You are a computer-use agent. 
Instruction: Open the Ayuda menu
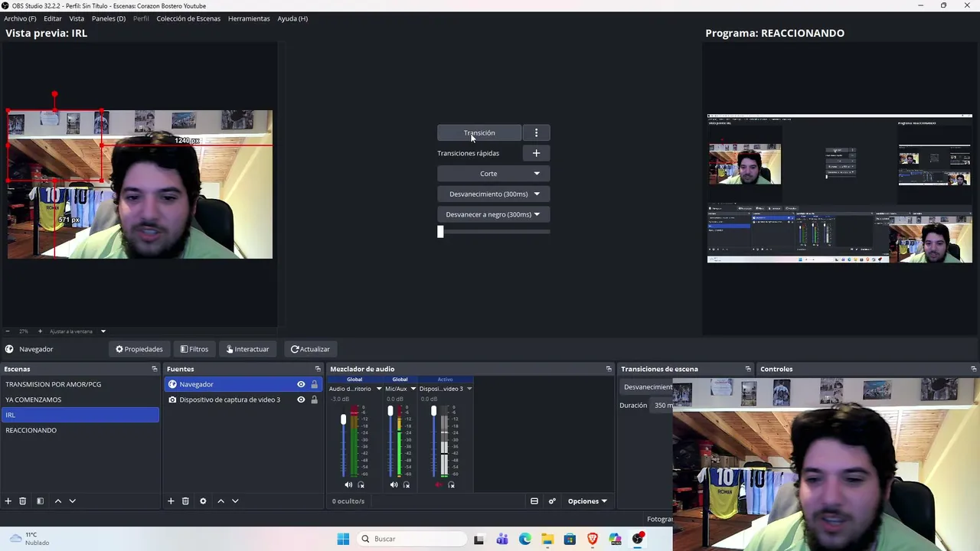click(x=292, y=18)
